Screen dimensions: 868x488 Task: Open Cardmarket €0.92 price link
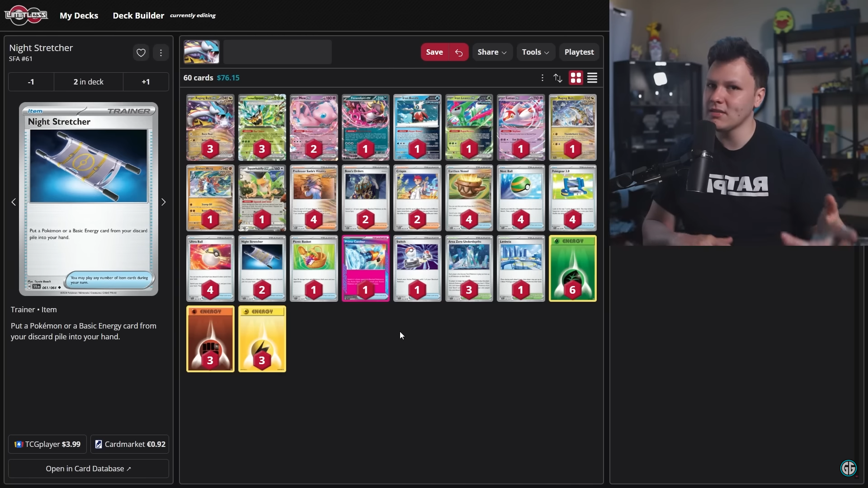(x=130, y=444)
